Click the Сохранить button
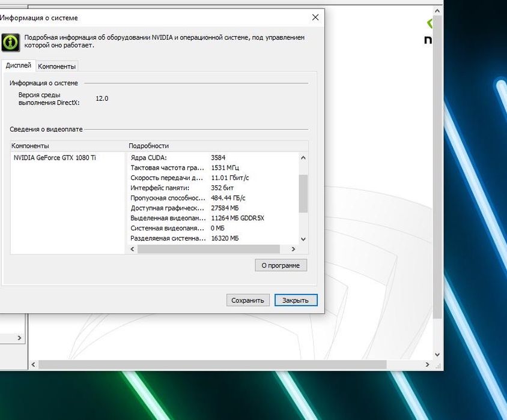The height and width of the screenshot is (420, 507). [247, 300]
